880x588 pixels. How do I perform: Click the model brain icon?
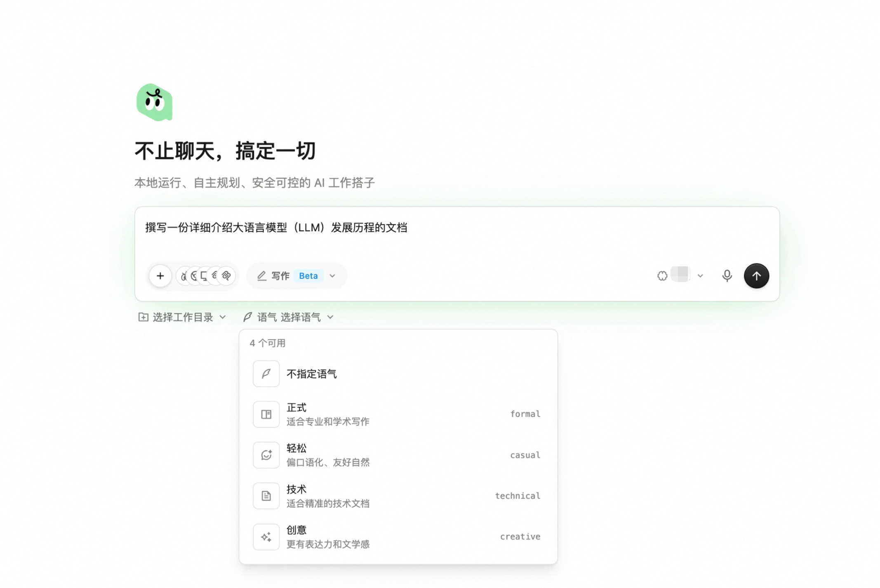point(662,276)
